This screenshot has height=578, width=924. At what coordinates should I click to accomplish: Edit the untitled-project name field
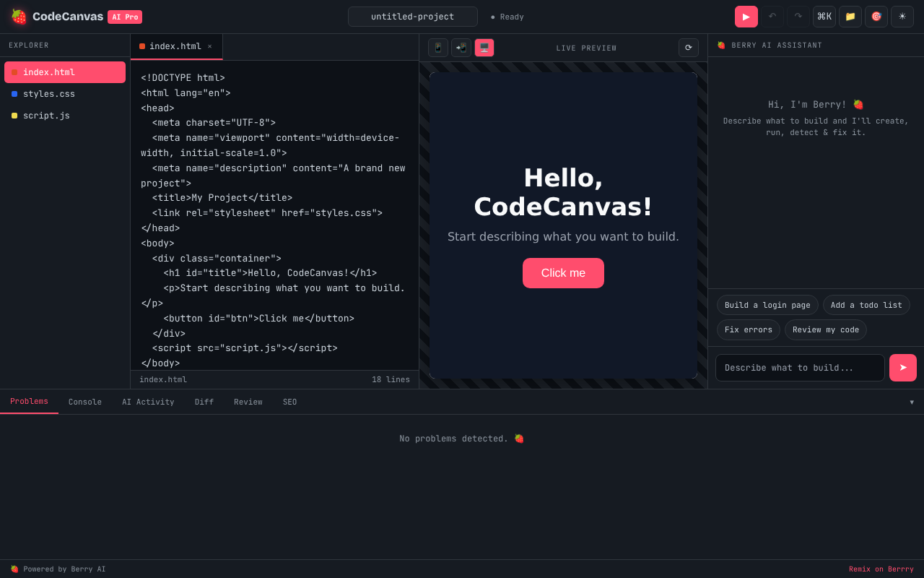413,17
